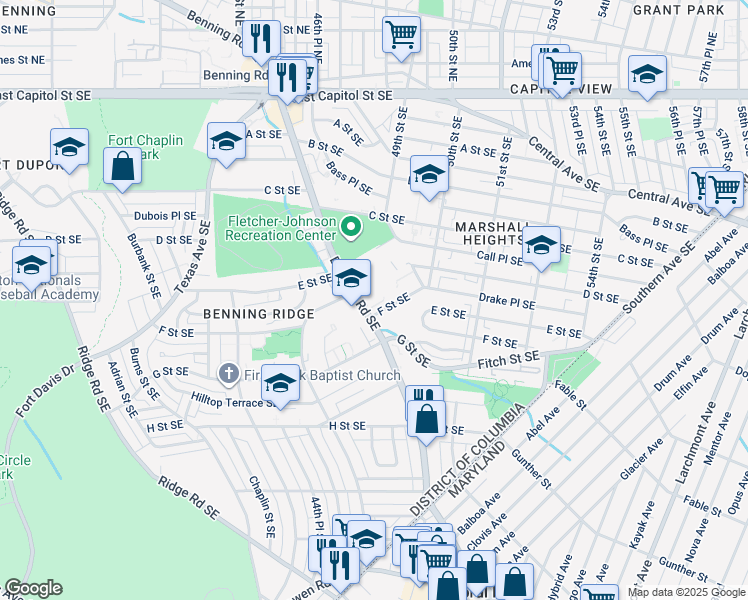Click the Larchmont Ave street label
The width and height of the screenshot is (748, 600).
click(696, 443)
